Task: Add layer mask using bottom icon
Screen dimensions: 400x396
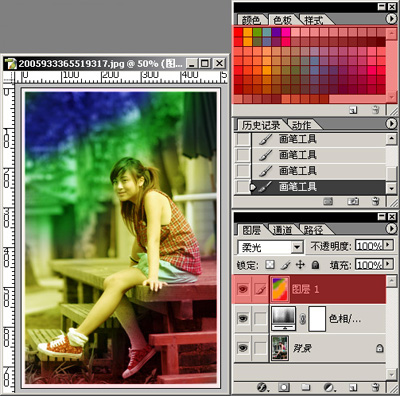Action: click(x=284, y=387)
